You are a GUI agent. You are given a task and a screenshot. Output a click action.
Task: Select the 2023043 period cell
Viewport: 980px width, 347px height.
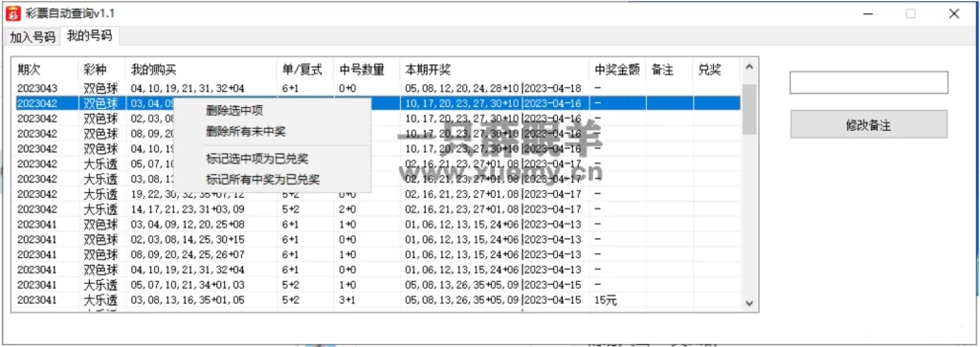pyautogui.click(x=36, y=89)
